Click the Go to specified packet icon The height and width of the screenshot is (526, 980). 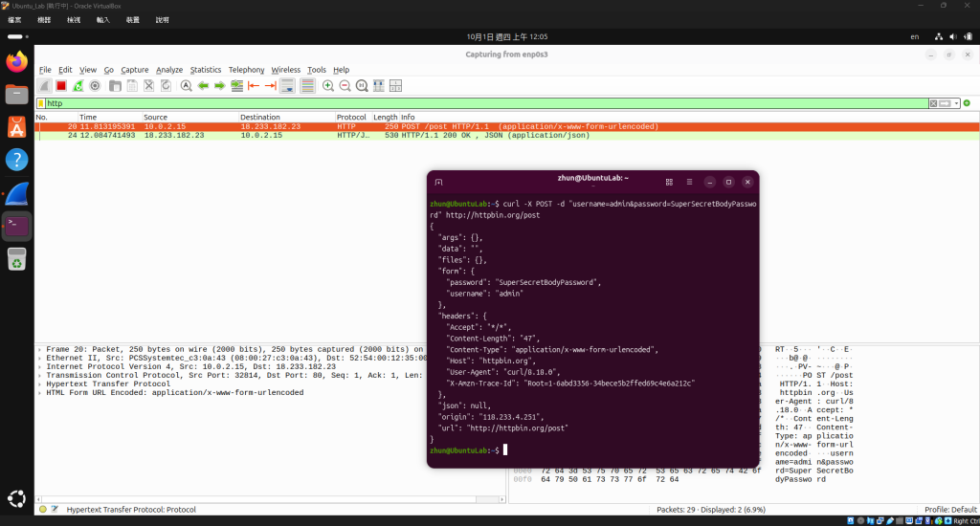coord(237,85)
